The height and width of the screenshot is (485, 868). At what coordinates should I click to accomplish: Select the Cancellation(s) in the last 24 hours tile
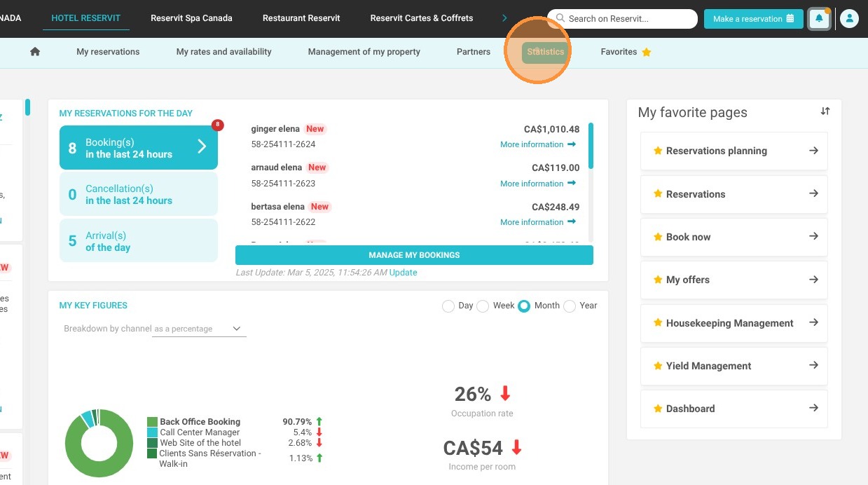139,194
